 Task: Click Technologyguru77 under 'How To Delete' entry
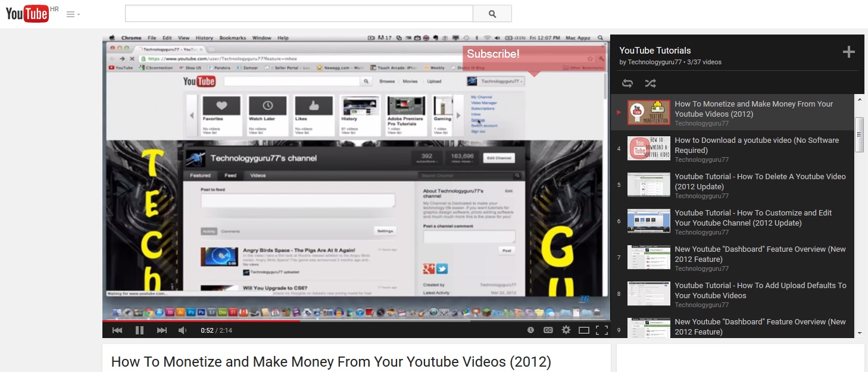click(x=701, y=196)
